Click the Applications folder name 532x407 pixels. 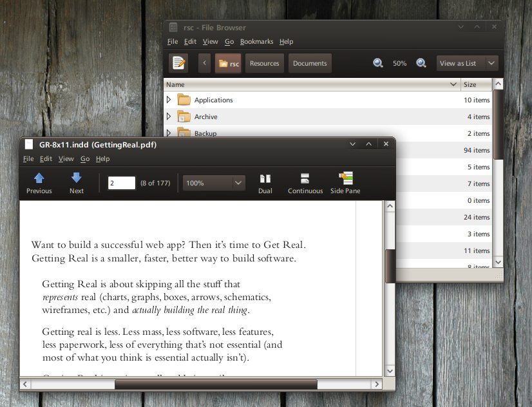click(x=213, y=100)
